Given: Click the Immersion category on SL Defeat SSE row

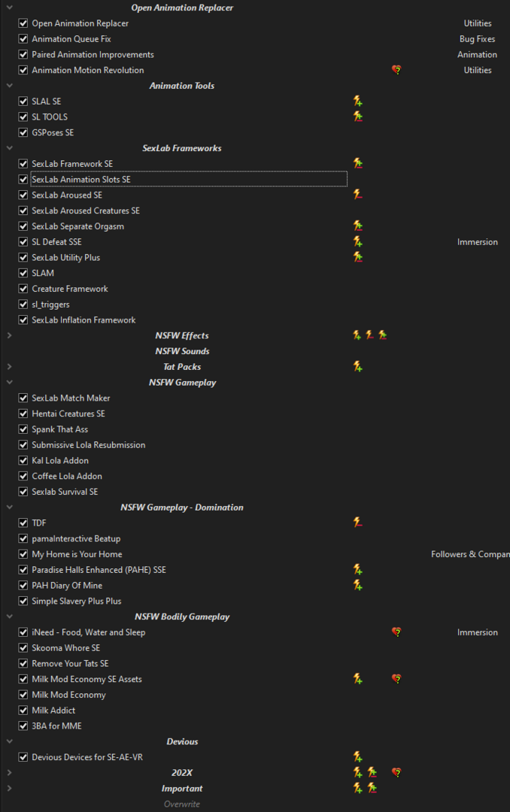Looking at the screenshot, I should tap(478, 242).
